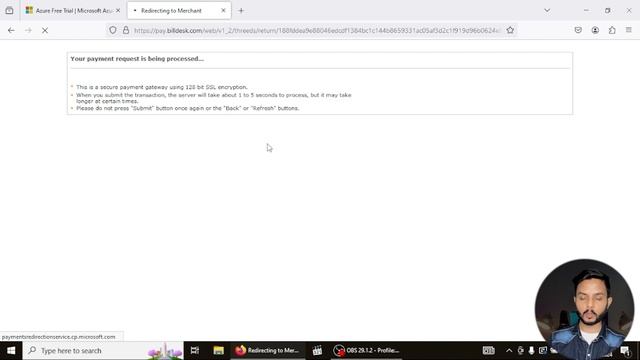Expand the list all tabs chevron
Viewport: 640px width, 360px height.
pyautogui.click(x=547, y=11)
